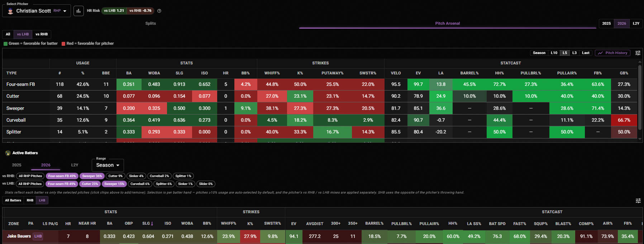Select the L10 range button
Image resolution: width=644 pixels, height=244 pixels.
(554, 53)
